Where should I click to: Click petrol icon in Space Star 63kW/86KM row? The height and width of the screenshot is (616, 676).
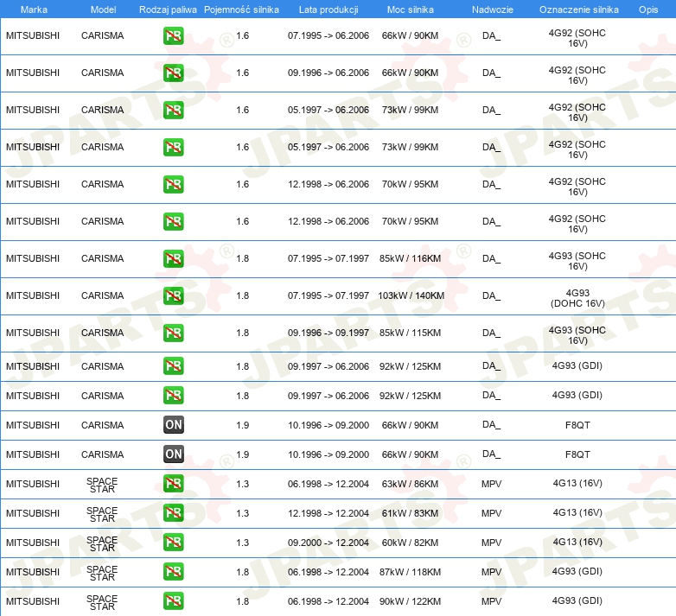pyautogui.click(x=173, y=483)
